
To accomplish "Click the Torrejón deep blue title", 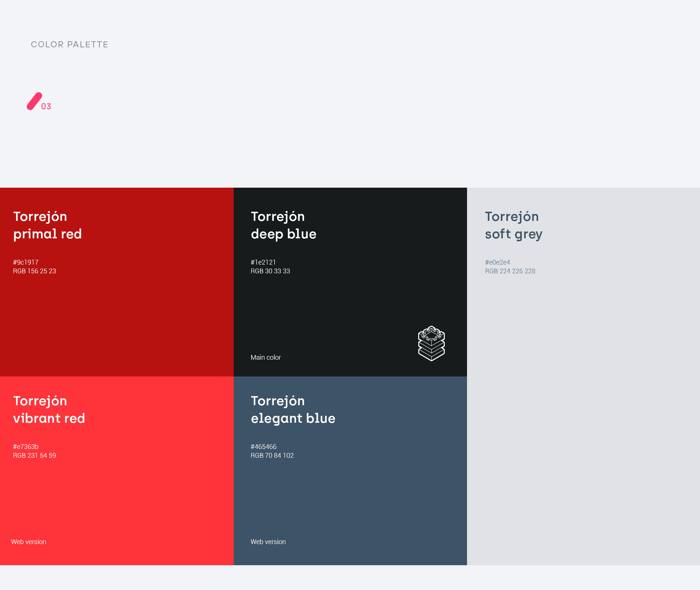I will tap(283, 225).
